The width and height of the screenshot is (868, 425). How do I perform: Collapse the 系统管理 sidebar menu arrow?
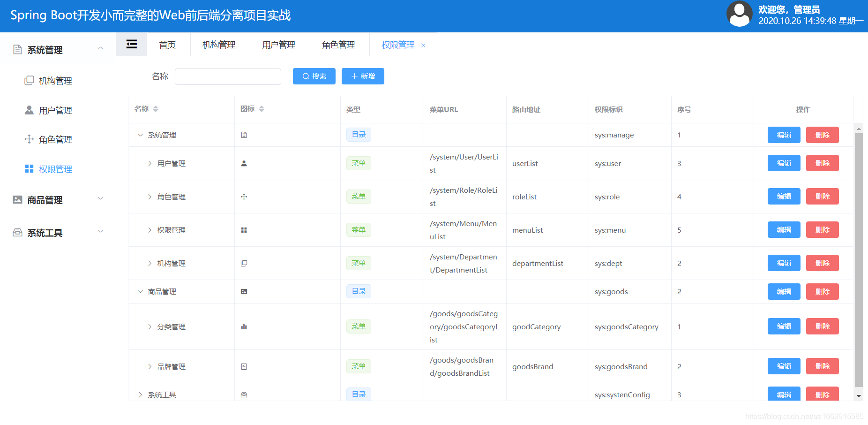100,48
